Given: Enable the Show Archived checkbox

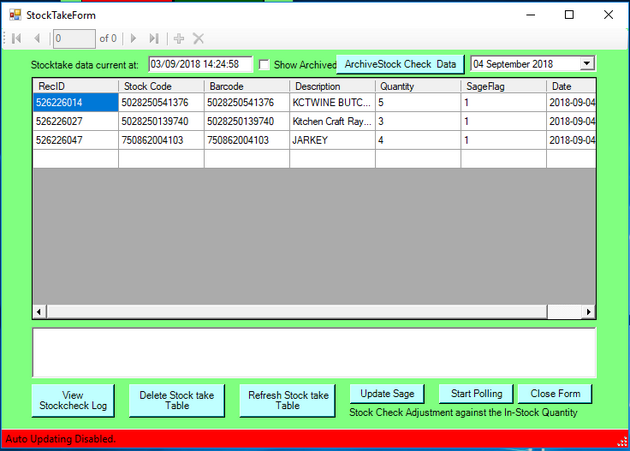Looking at the screenshot, I should [x=265, y=64].
